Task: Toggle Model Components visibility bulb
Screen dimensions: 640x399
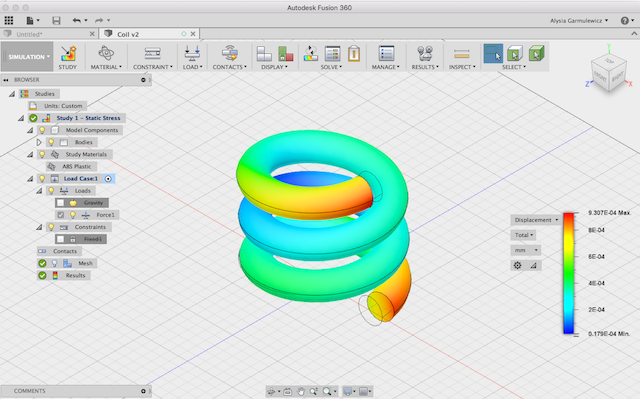Action: coord(42,130)
